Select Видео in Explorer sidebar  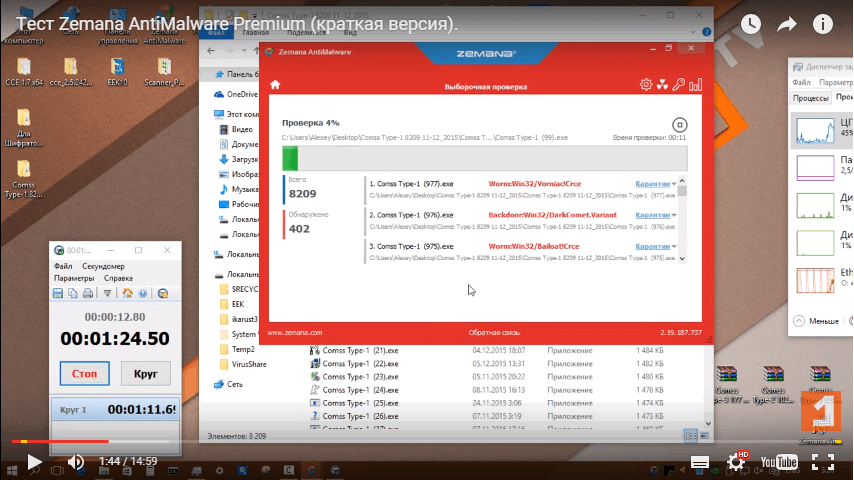tap(236, 130)
